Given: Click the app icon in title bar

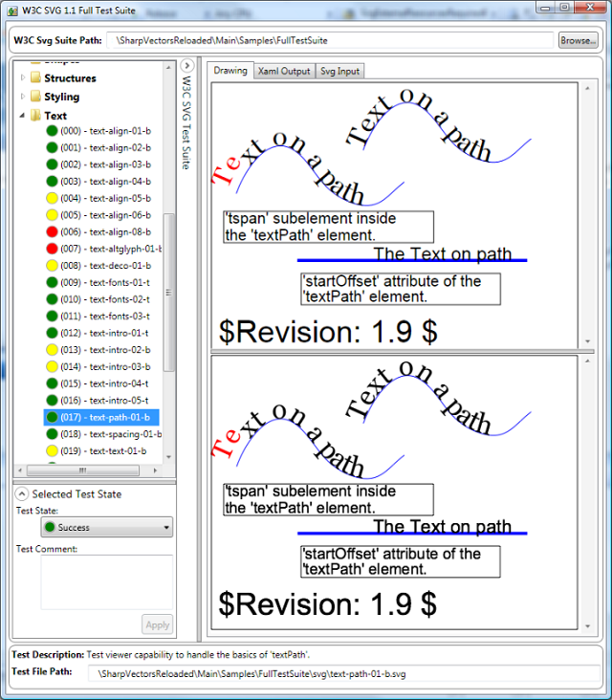Looking at the screenshot, I should click(x=13, y=11).
